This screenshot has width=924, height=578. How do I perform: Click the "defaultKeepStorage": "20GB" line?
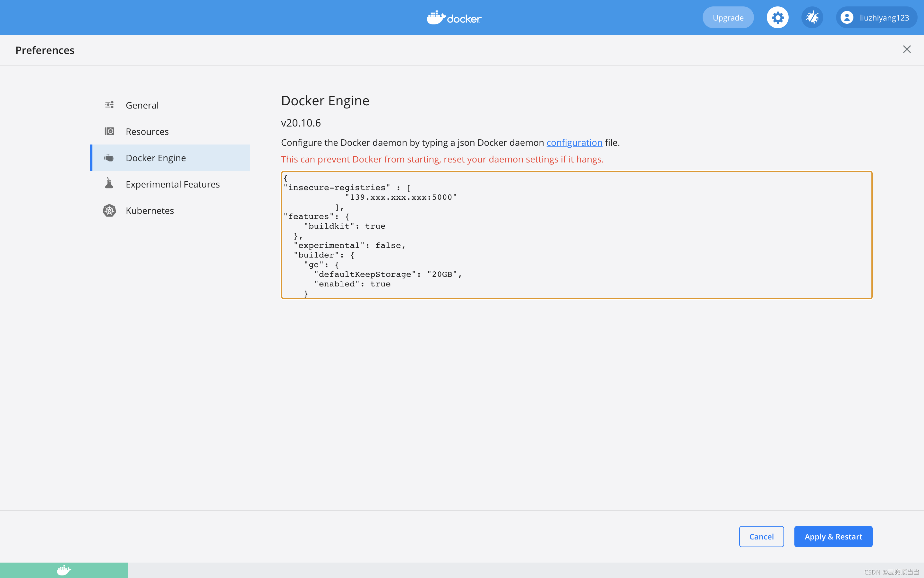click(388, 275)
